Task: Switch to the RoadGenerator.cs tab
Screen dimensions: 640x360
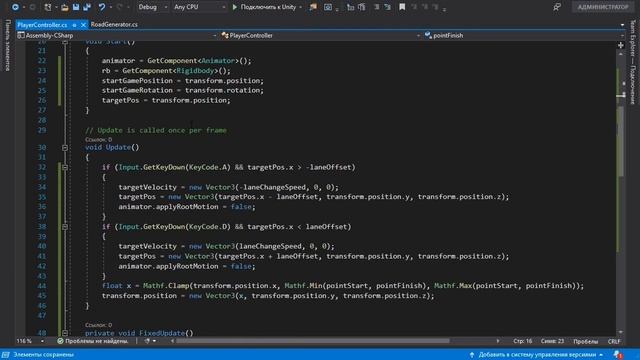Action: tap(114, 24)
